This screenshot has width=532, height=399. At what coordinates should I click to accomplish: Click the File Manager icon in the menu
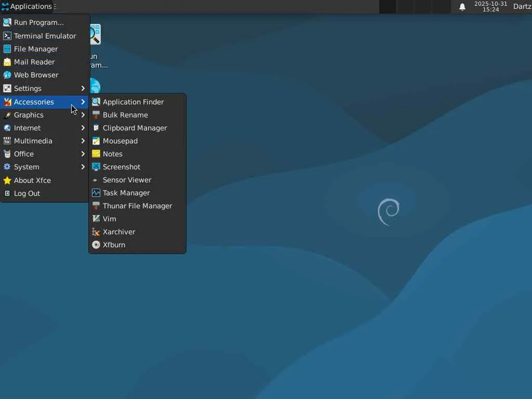(7, 49)
